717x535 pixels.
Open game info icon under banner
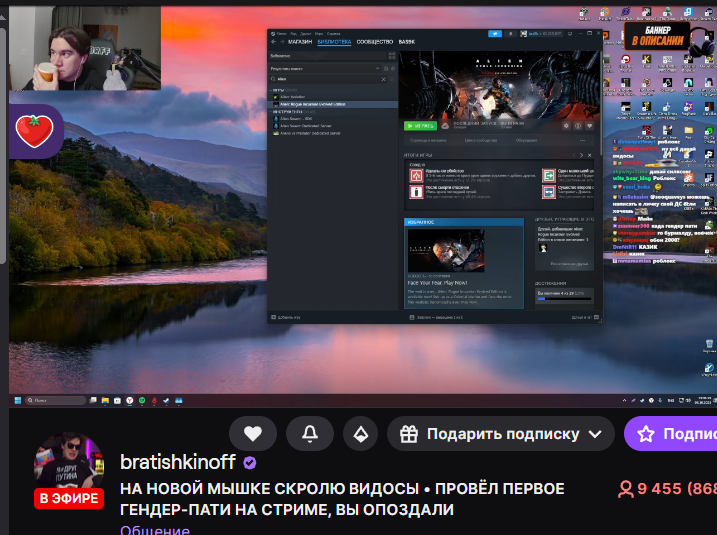click(578, 126)
